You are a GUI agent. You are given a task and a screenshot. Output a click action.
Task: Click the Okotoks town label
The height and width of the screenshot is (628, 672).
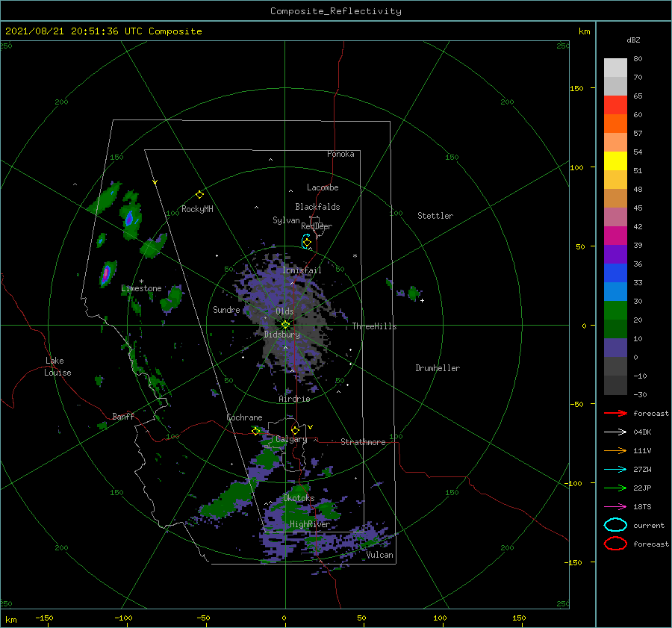pyautogui.click(x=299, y=498)
